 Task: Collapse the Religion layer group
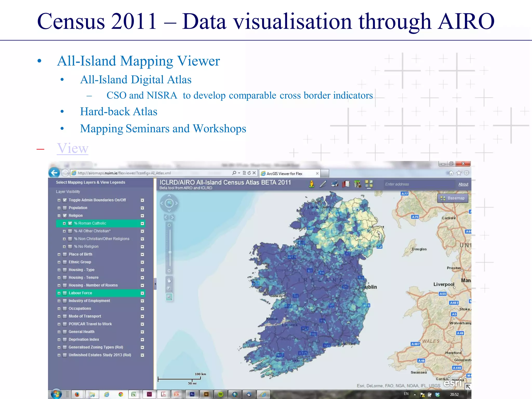59,216
